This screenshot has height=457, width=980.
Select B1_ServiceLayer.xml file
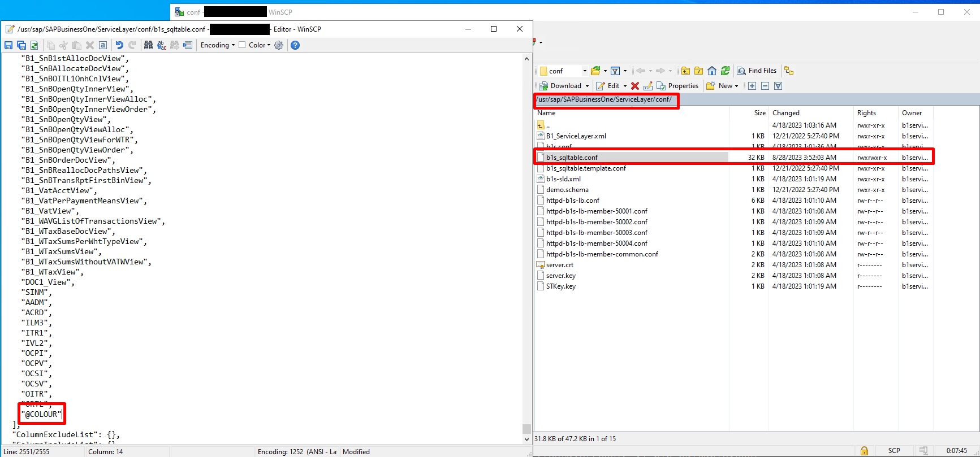point(576,136)
